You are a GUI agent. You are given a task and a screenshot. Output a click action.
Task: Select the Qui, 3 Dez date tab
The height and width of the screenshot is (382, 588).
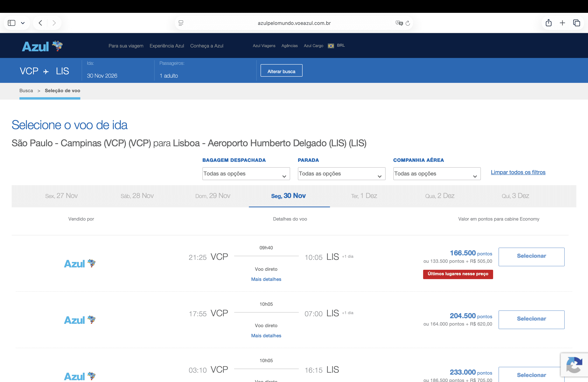(515, 196)
